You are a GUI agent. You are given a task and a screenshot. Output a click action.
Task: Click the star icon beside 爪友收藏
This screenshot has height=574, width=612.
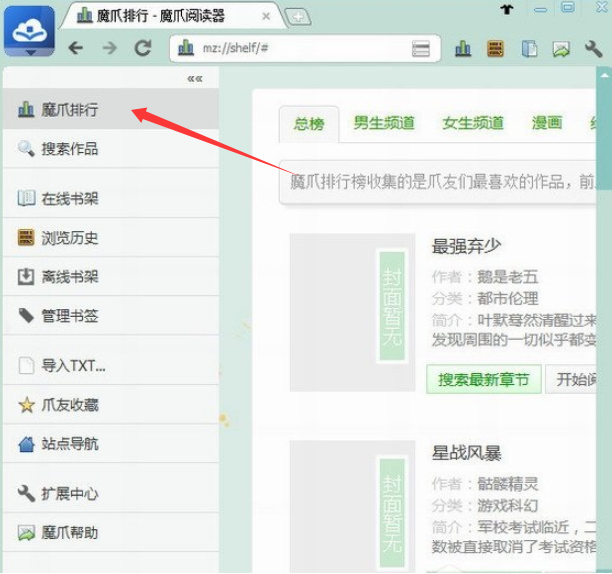click(27, 405)
